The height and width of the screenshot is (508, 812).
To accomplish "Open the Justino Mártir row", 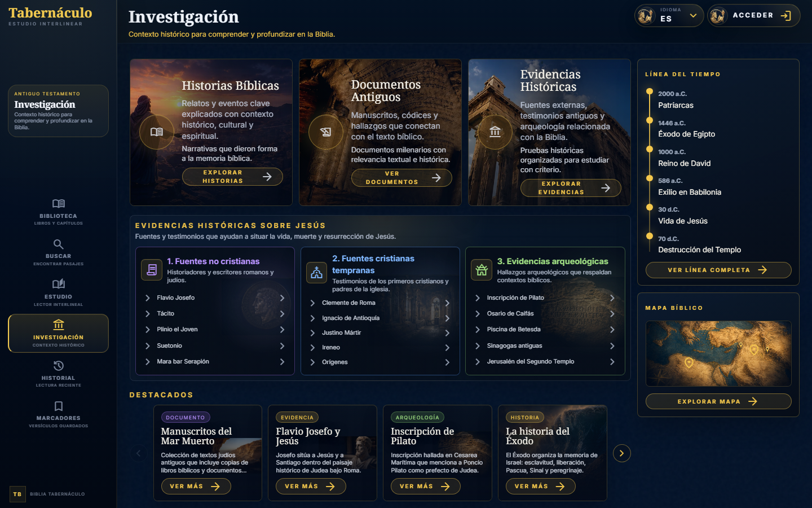I will click(x=380, y=333).
